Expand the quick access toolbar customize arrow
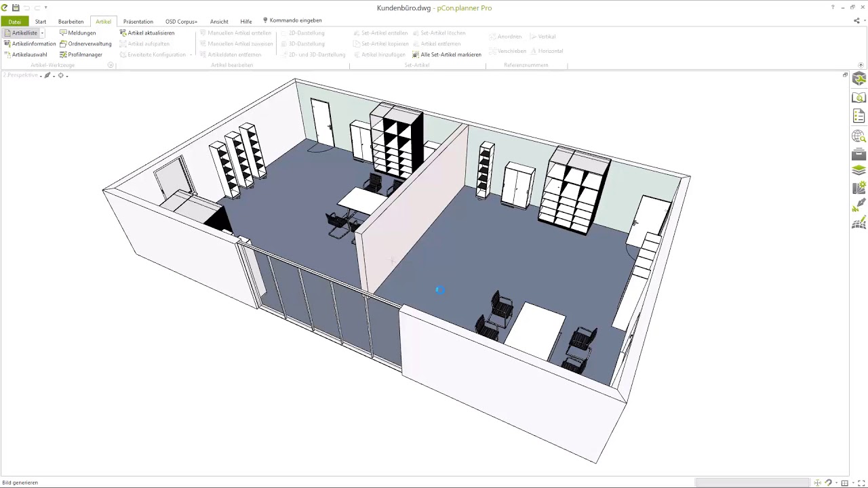The image size is (868, 488). 46,7
